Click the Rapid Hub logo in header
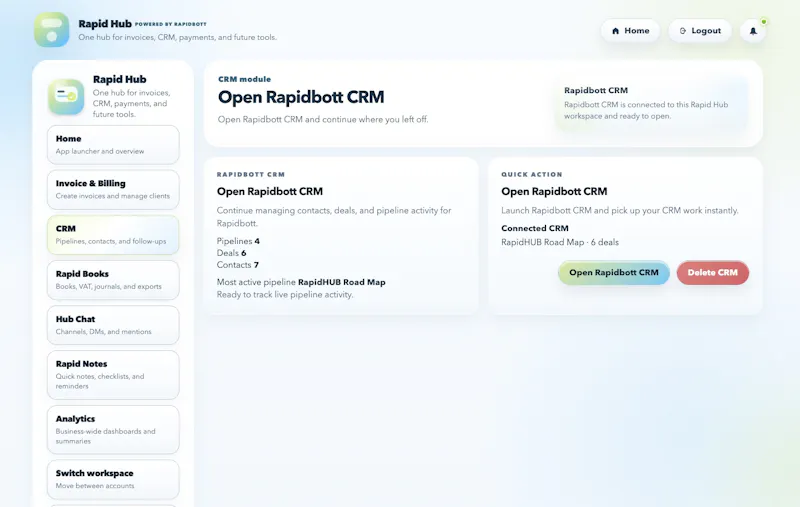Screen dimensions: 800x507 coord(52,30)
